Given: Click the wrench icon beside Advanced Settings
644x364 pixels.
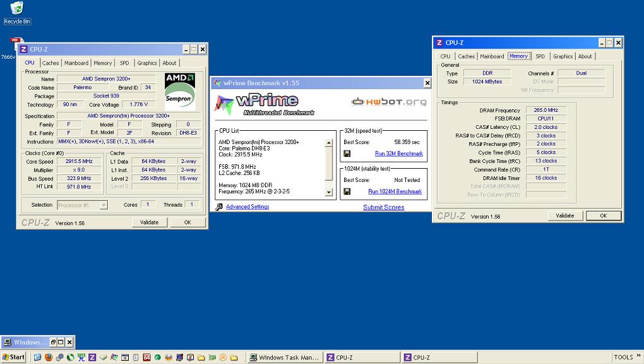Looking at the screenshot, I should click(219, 207).
